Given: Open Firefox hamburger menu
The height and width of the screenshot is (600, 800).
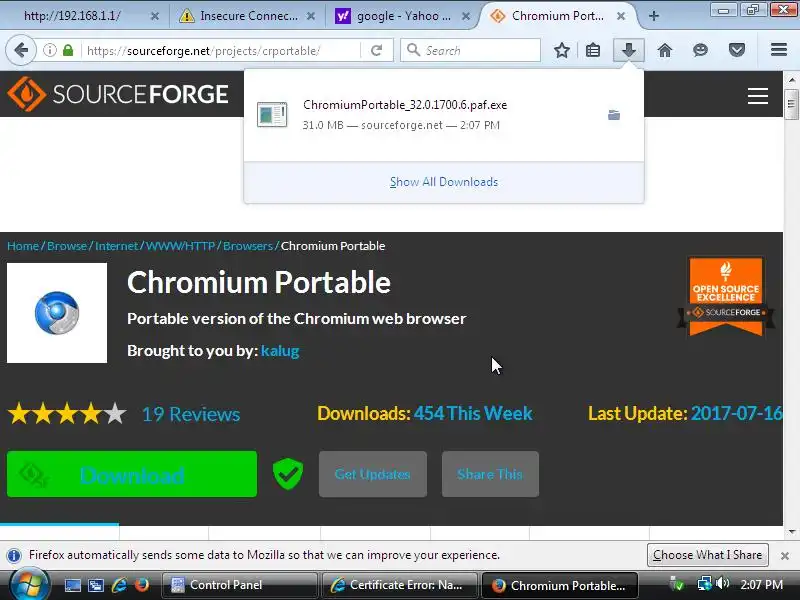Looking at the screenshot, I should [779, 50].
